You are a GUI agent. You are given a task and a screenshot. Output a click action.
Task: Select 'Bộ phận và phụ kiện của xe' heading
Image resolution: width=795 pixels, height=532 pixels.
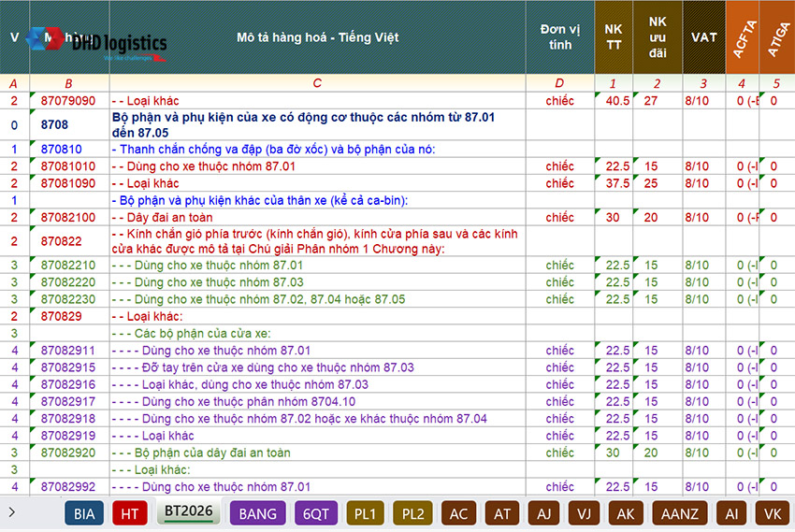pyautogui.click(x=317, y=124)
